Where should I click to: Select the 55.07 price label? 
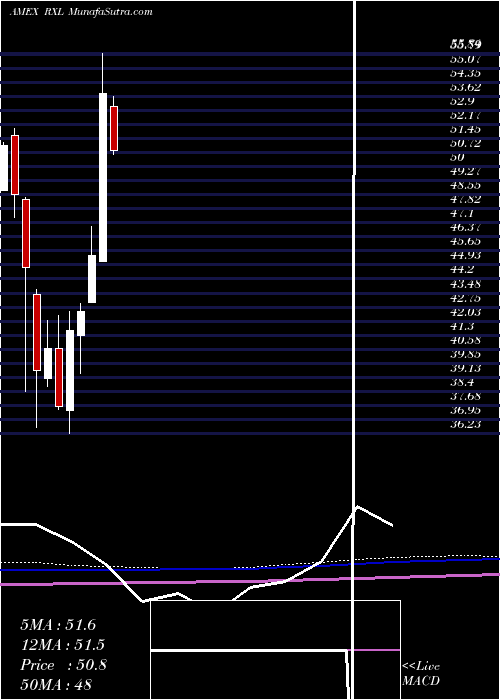point(465,58)
